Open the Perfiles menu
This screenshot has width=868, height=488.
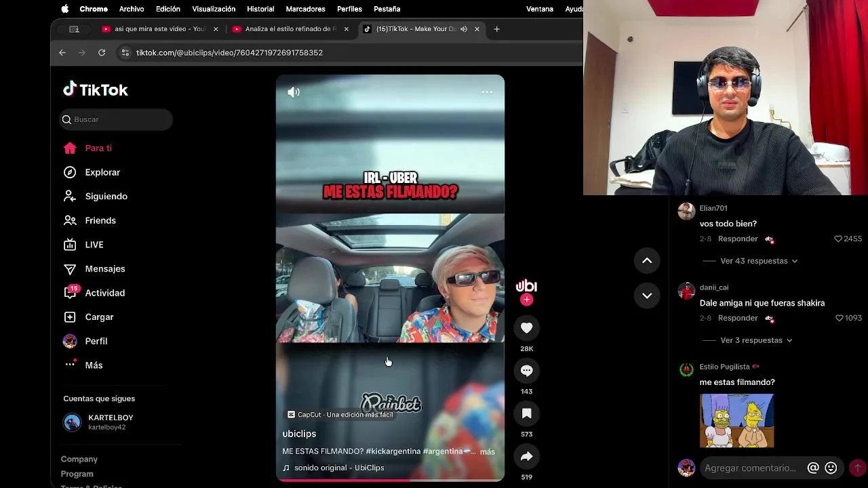pyautogui.click(x=349, y=9)
